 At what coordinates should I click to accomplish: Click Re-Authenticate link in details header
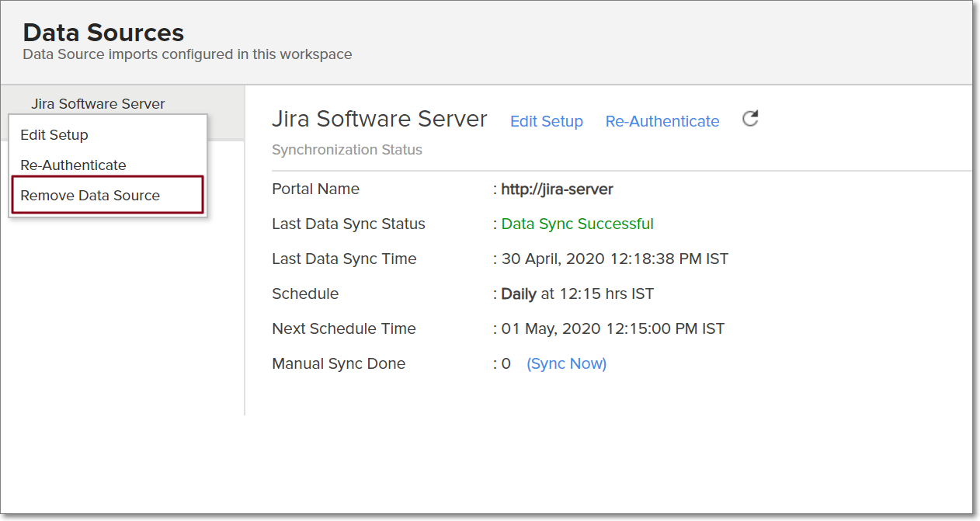[662, 122]
